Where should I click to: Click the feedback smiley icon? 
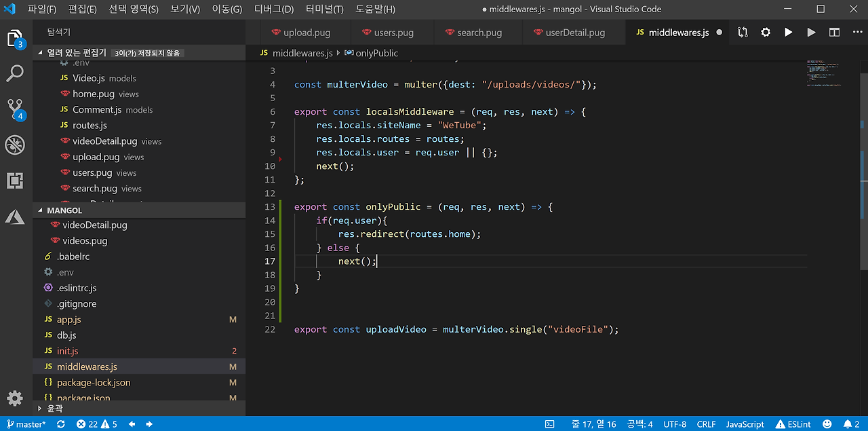[x=827, y=424]
